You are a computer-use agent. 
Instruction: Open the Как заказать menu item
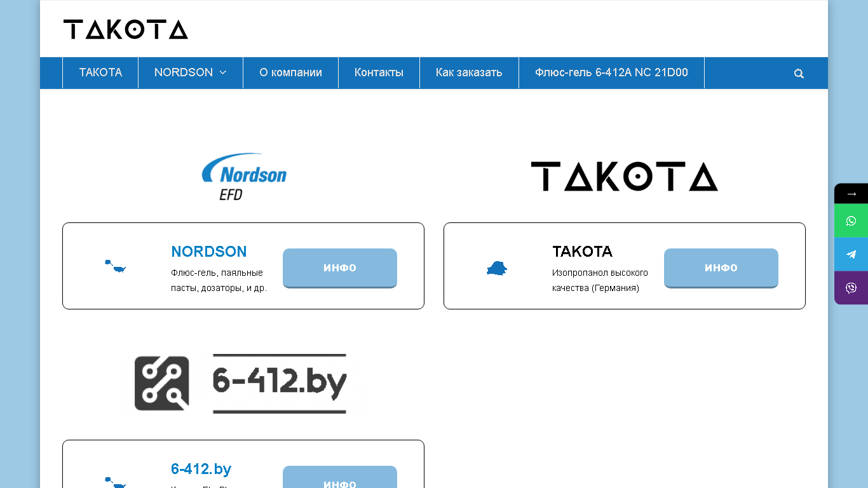(x=469, y=72)
